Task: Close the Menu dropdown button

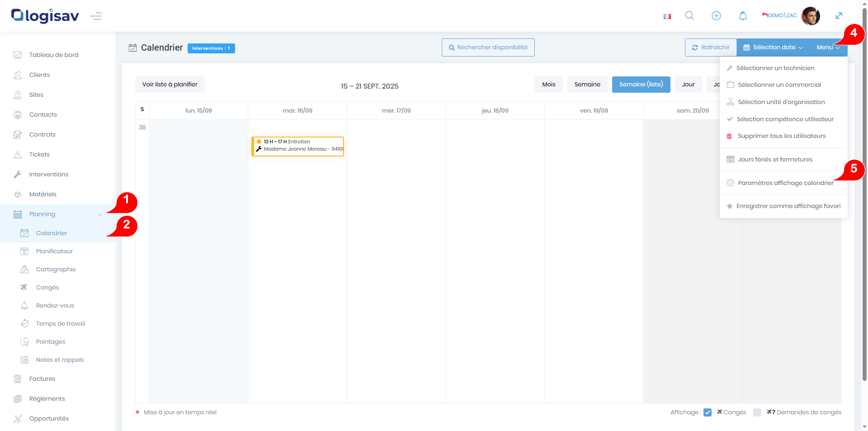Action: [827, 47]
